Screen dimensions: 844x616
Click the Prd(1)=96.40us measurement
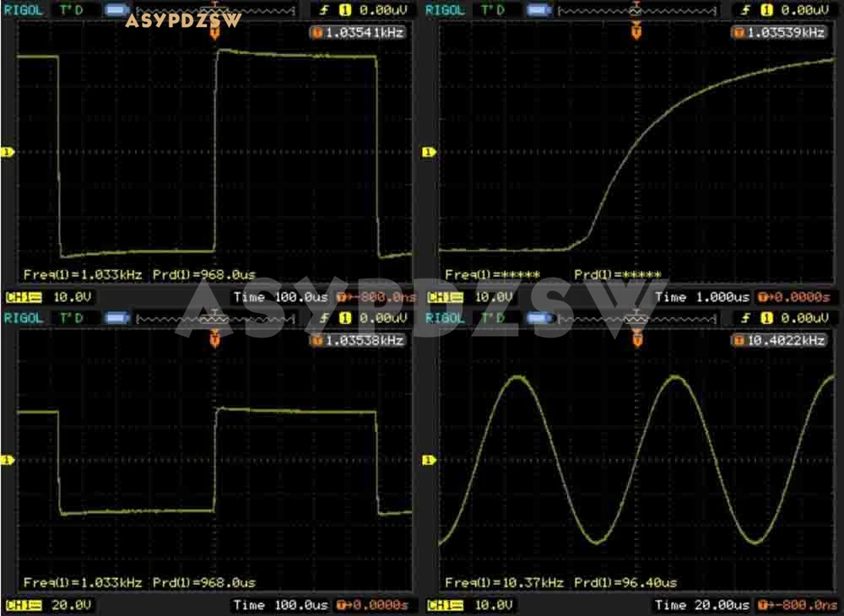click(x=625, y=582)
